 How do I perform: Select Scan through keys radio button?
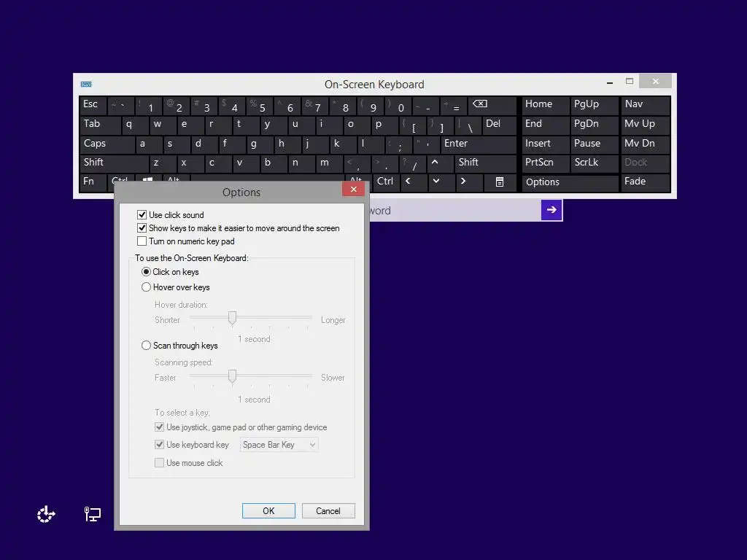[x=146, y=346]
